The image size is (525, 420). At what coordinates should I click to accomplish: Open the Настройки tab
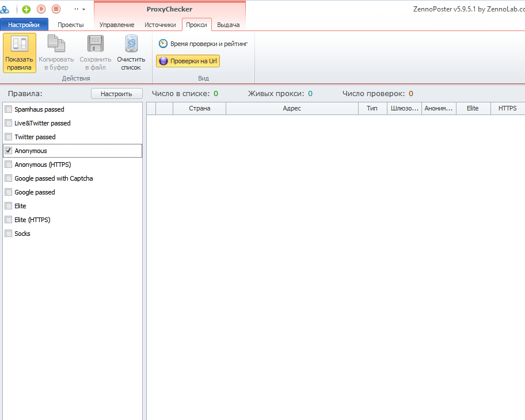tap(24, 25)
